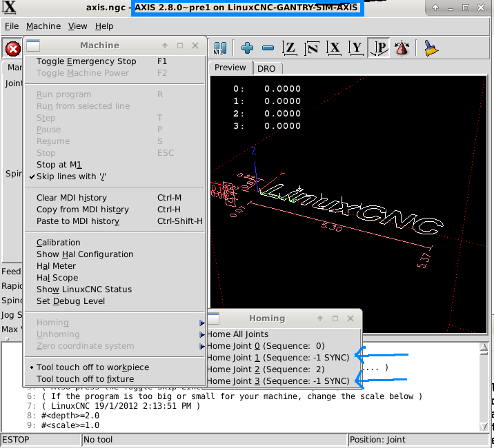Open Show LinuxCNC Status
The height and width of the screenshot is (448, 494).
(x=115, y=289)
